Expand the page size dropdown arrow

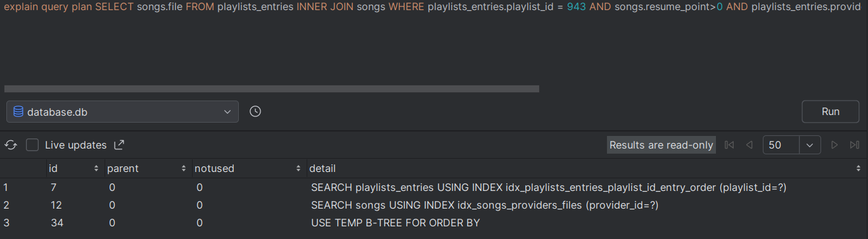[810, 145]
